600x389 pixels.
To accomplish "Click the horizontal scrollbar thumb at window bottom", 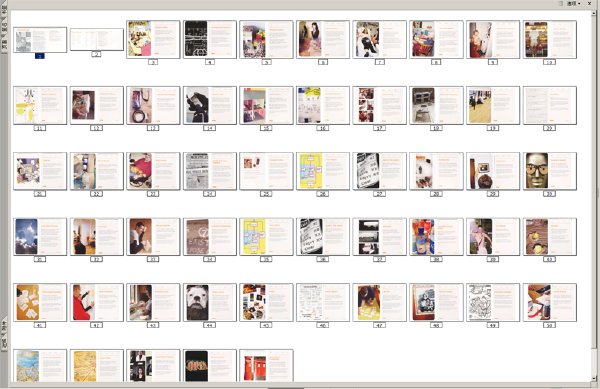I will tap(285, 387).
